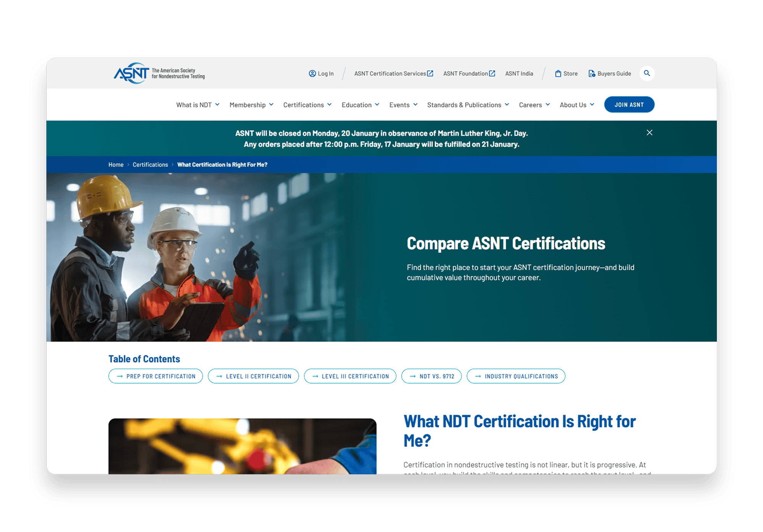Viewport: 763px width, 532px height.
Task: Open the Buyers Guide link
Action: (610, 74)
